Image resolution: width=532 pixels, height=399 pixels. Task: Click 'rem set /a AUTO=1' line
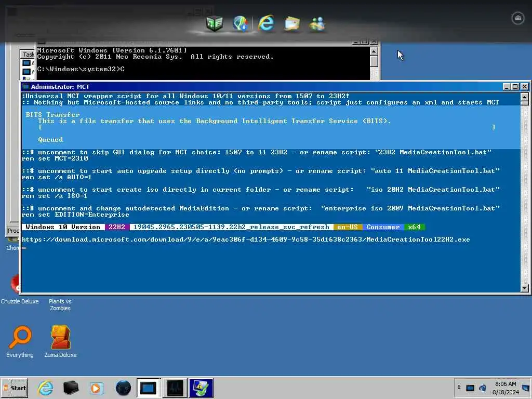[56, 178]
